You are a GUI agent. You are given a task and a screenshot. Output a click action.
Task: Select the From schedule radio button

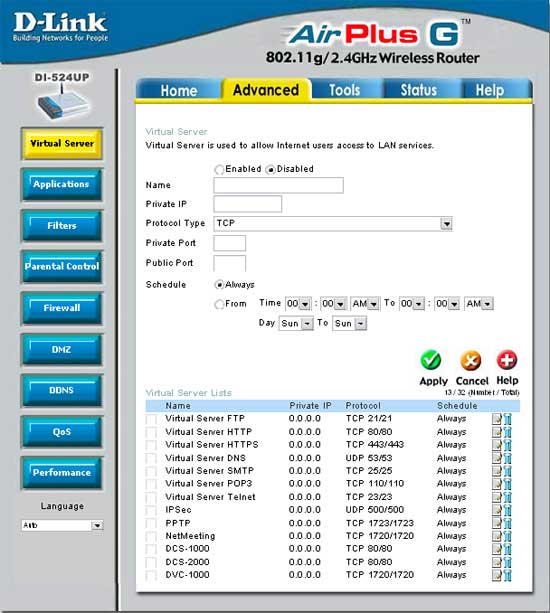tap(219, 304)
